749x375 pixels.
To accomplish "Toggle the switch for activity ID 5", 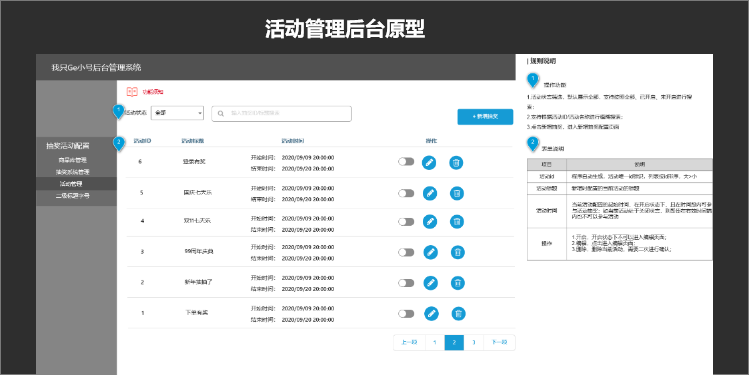I will (x=406, y=193).
